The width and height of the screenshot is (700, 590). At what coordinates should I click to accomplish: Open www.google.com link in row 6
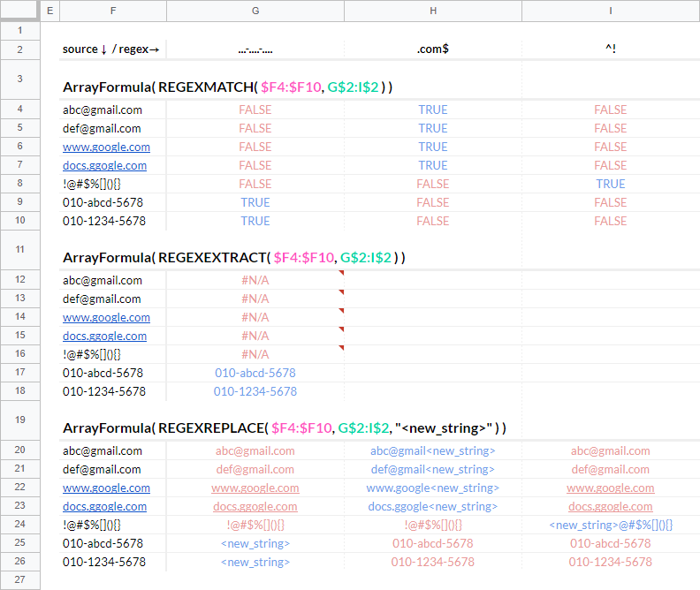click(x=106, y=147)
